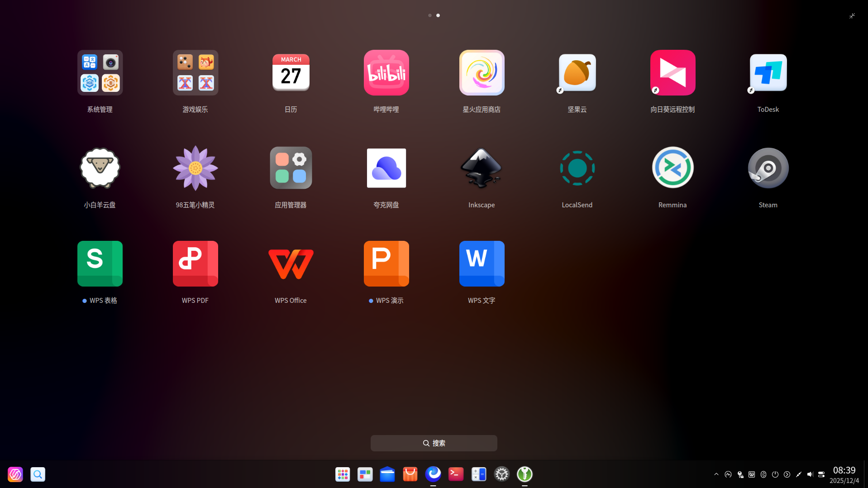Open the 08:39 clock and date
This screenshot has height=488, width=868.
point(844,474)
